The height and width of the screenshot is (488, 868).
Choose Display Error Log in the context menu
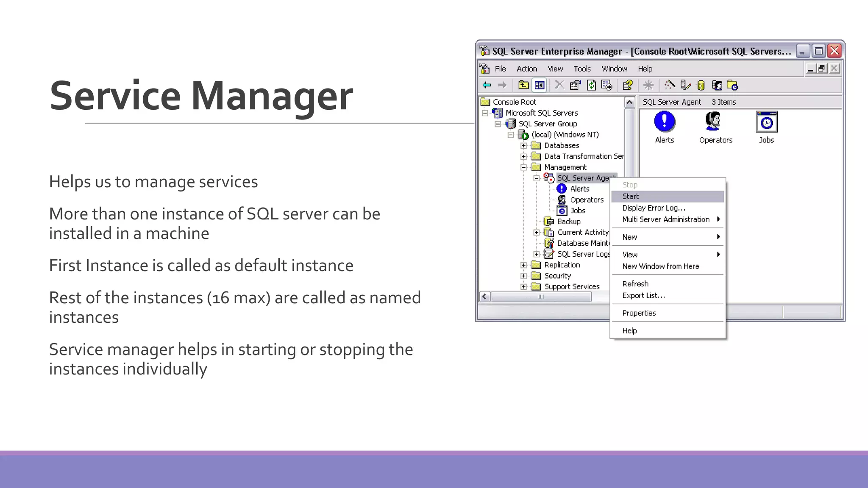click(668, 208)
